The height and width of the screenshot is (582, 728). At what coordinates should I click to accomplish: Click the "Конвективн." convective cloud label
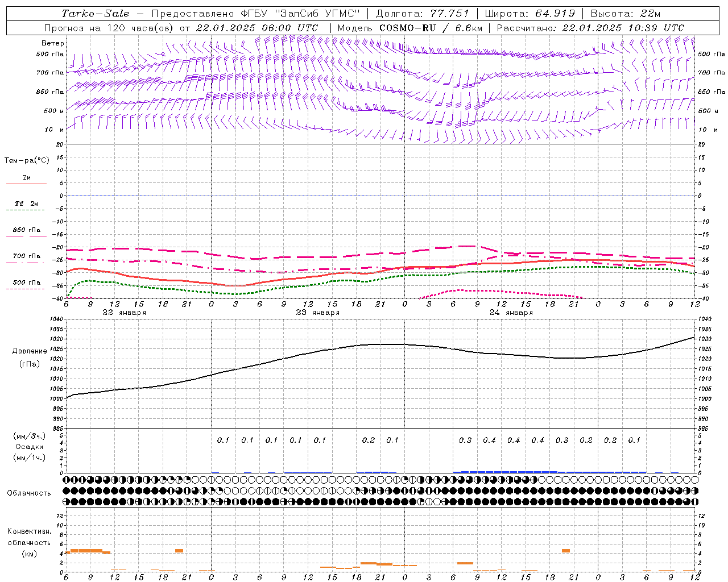30,531
